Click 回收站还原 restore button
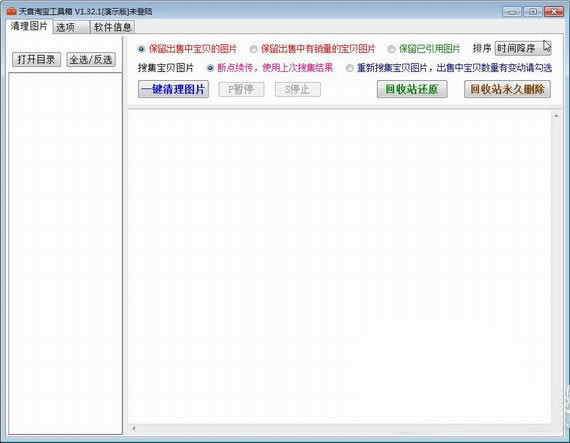 pos(412,89)
